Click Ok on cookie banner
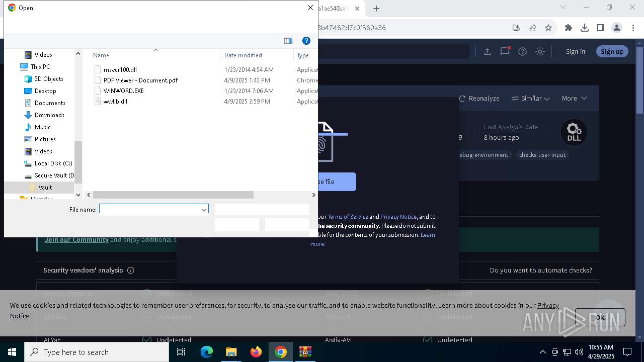Screen dimensions: 644x362 coord(600,317)
